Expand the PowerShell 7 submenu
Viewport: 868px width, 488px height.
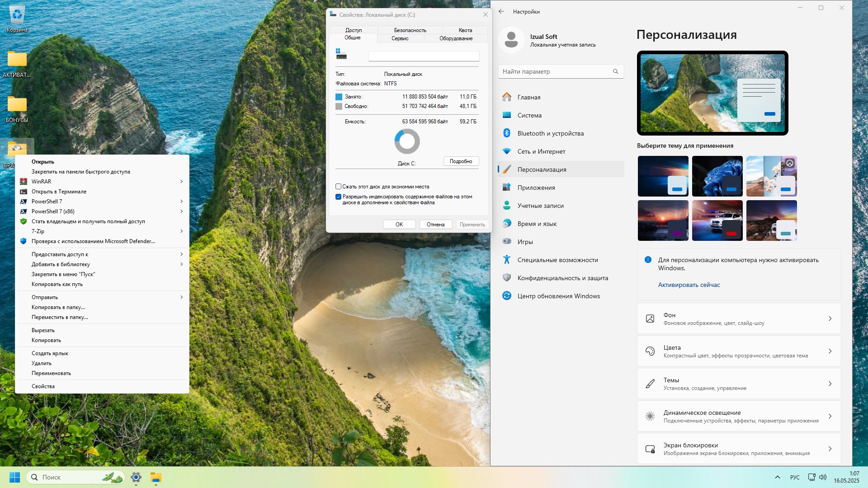coord(182,202)
